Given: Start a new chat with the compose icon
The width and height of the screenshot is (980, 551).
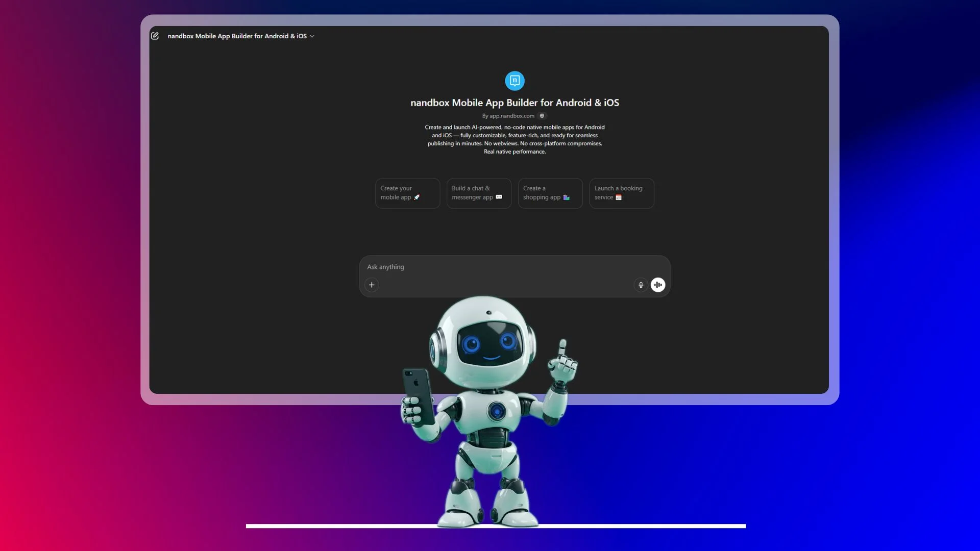Looking at the screenshot, I should [155, 36].
